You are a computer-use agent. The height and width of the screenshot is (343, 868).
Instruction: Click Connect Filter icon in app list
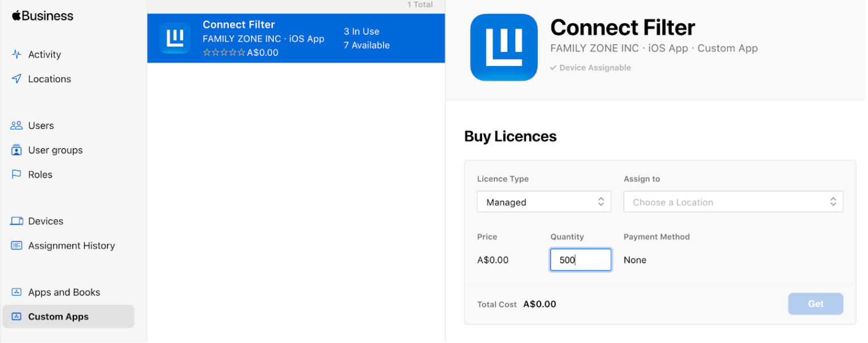175,38
